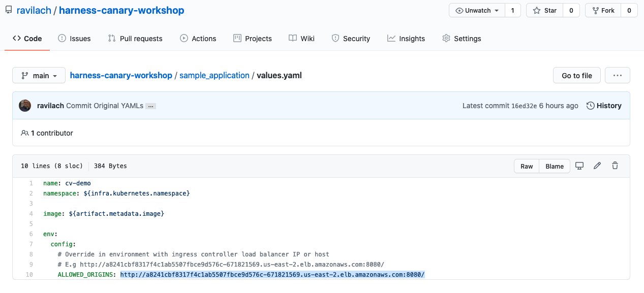Open the Actions tab
This screenshot has width=644, height=293.
click(x=198, y=39)
